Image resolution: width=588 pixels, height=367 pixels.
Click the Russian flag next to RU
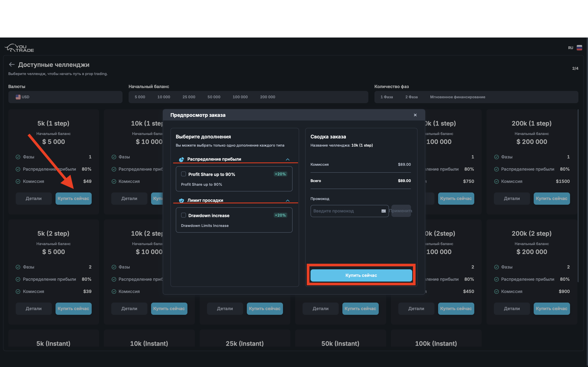pyautogui.click(x=579, y=48)
